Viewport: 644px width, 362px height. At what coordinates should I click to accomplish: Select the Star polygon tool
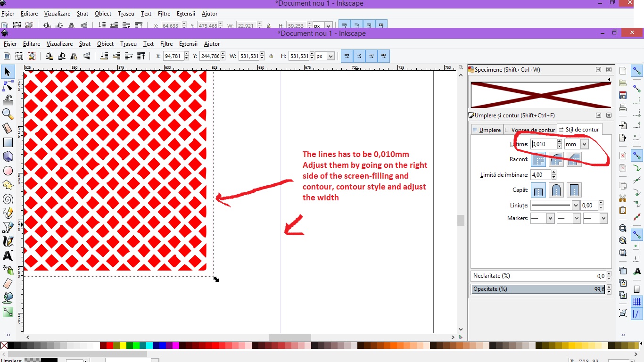pos(8,185)
